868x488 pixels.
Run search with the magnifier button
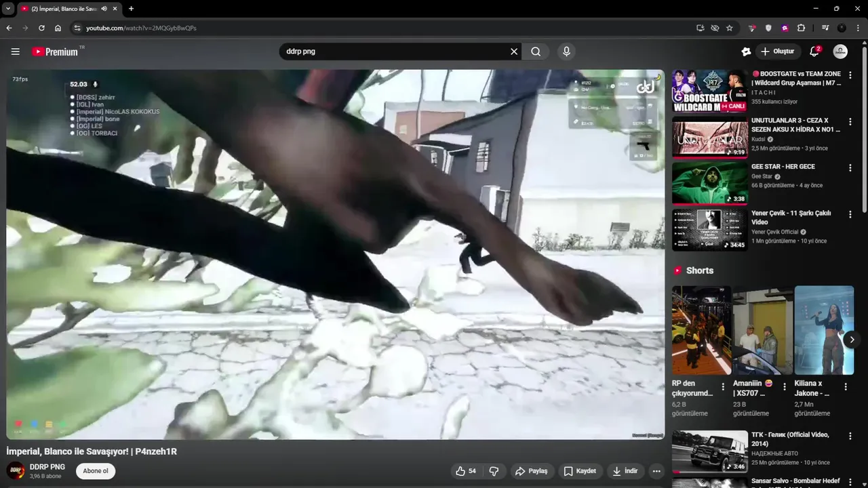(x=536, y=52)
